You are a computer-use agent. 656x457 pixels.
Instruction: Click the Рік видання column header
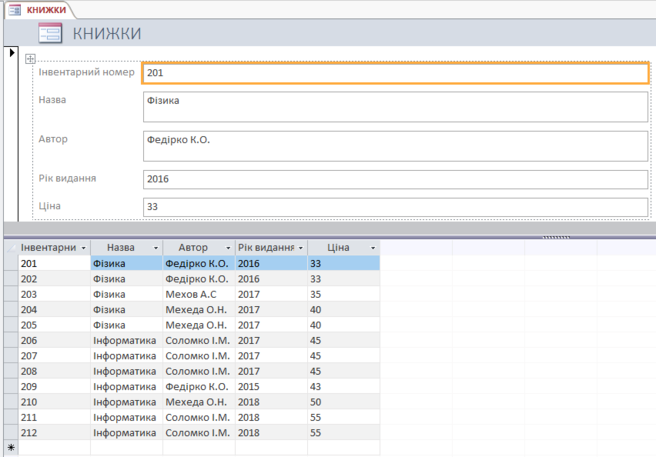point(271,248)
